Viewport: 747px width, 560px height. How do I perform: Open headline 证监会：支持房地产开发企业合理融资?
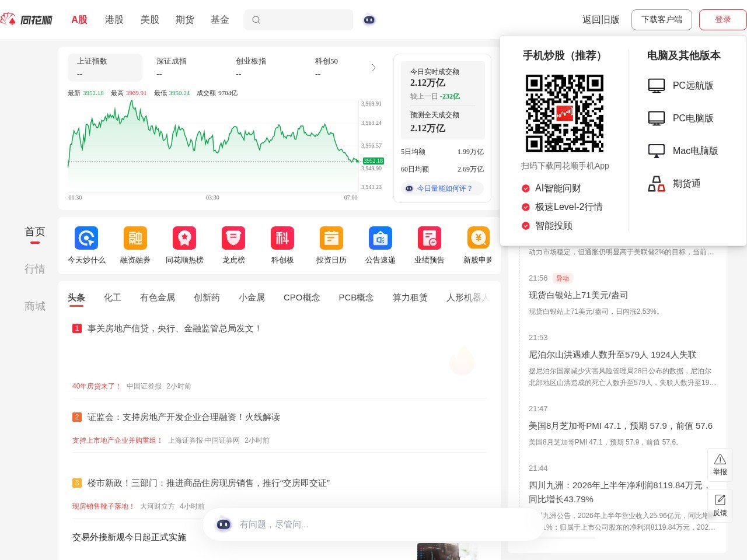click(184, 417)
